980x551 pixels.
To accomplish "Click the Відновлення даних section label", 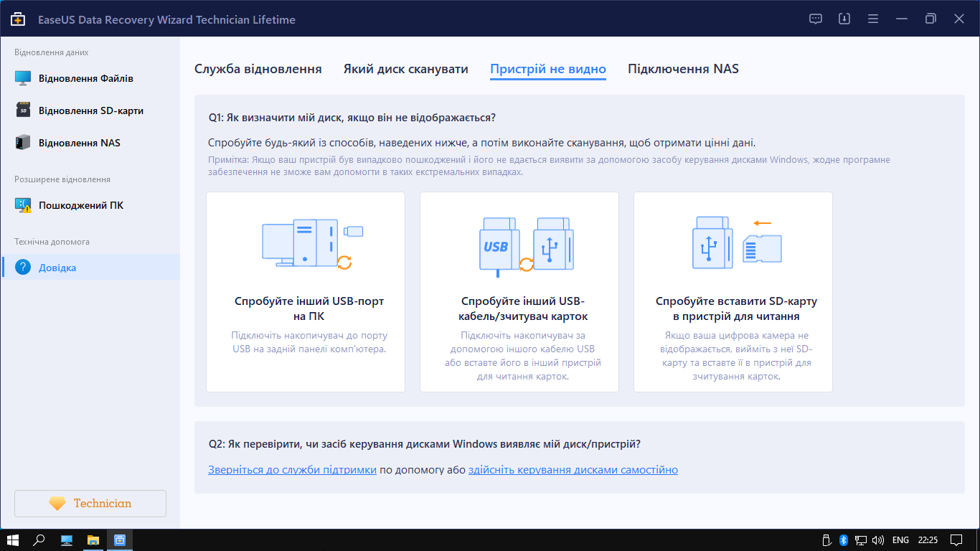I will (51, 52).
